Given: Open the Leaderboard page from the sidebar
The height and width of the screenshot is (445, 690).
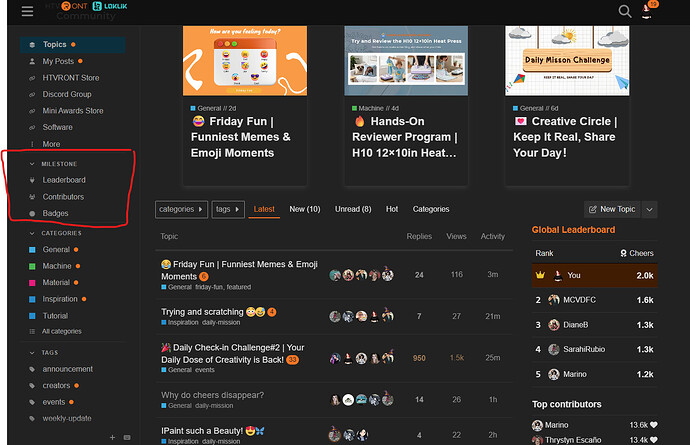Looking at the screenshot, I should [x=63, y=180].
